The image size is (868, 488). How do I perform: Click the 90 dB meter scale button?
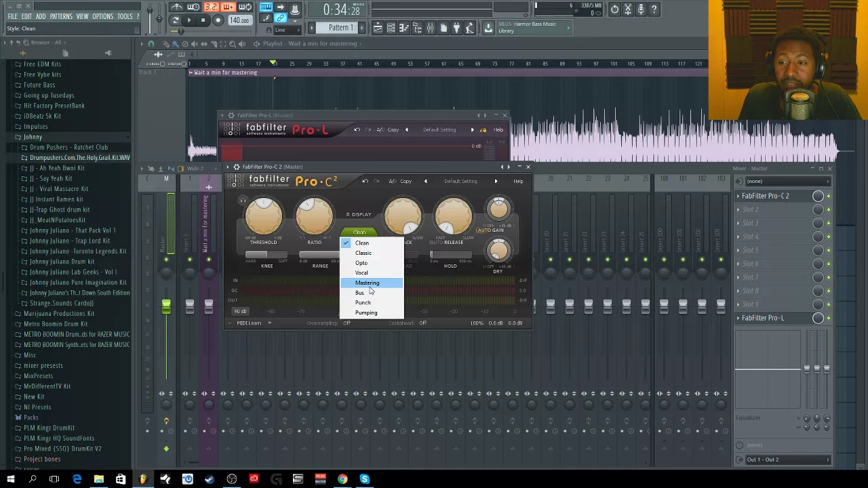240,311
